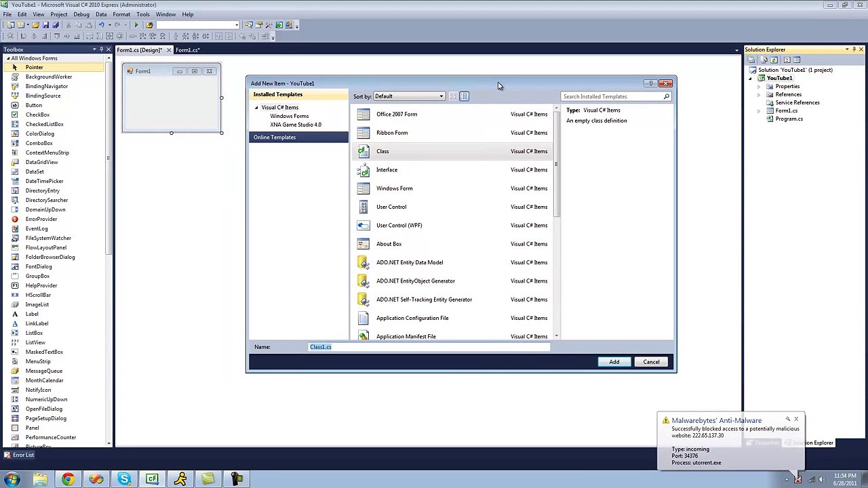Choose the Ribbon Form template icon
This screenshot has height=488, width=868.
(363, 133)
